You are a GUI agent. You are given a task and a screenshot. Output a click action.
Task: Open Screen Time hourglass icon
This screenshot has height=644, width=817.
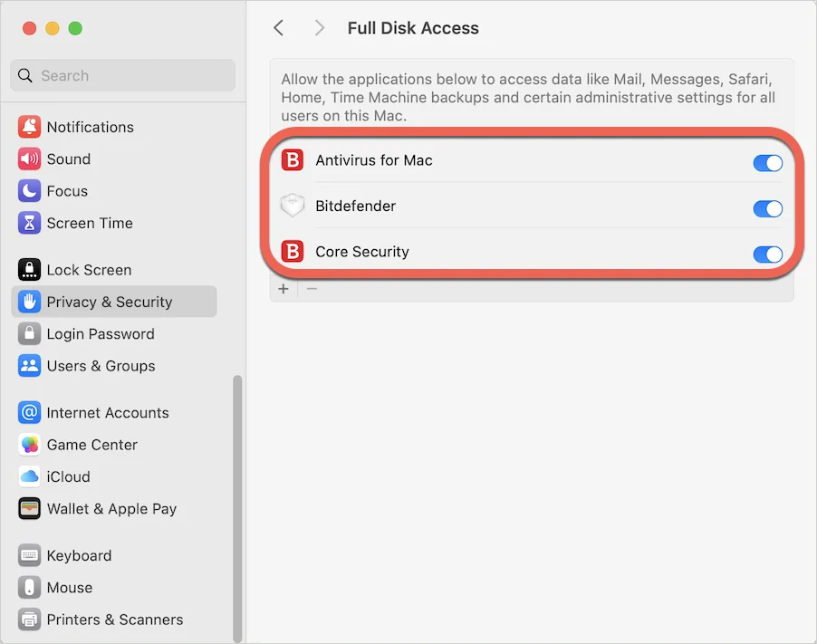click(x=29, y=223)
